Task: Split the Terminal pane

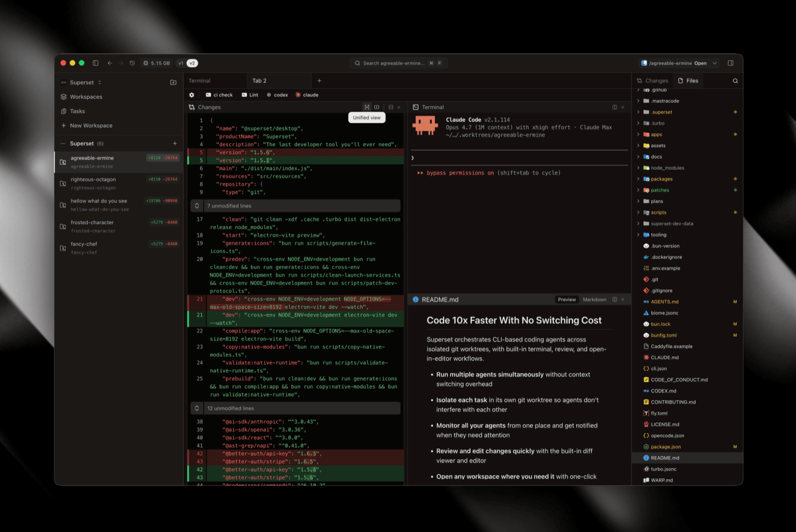Action: 614,107
